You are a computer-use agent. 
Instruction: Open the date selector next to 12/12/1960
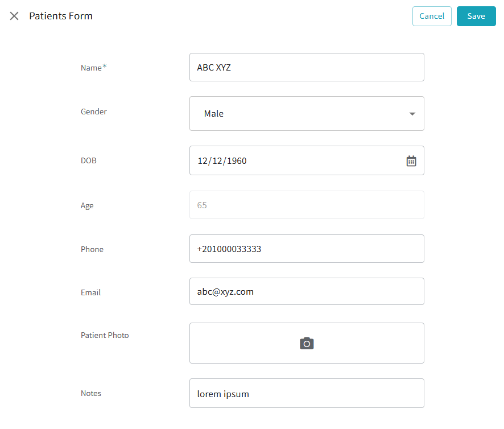[x=411, y=160]
